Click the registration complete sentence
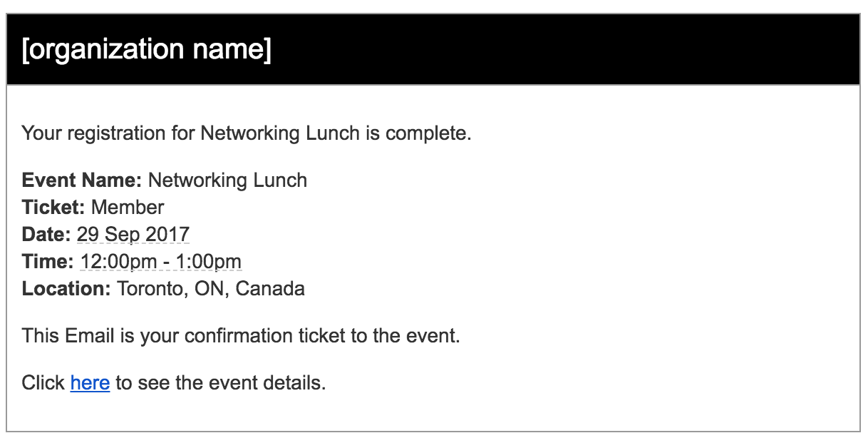Viewport: 868px width, 438px height. click(247, 133)
